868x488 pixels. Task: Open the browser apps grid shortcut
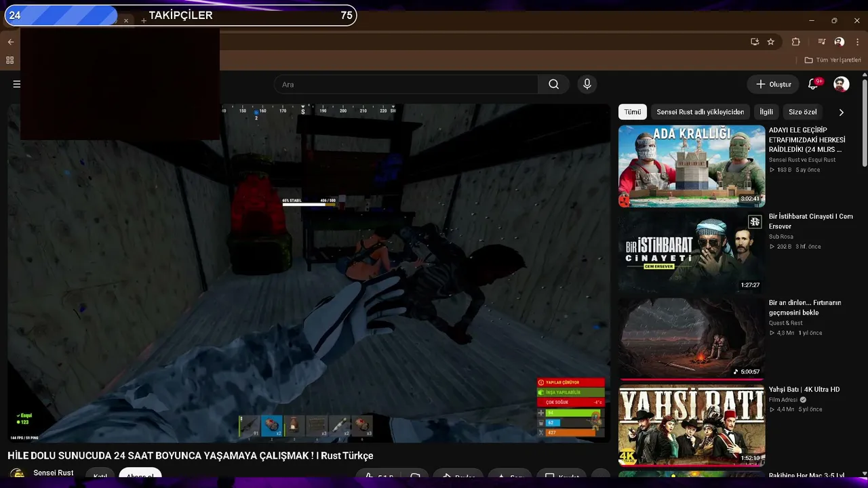[x=9, y=60]
